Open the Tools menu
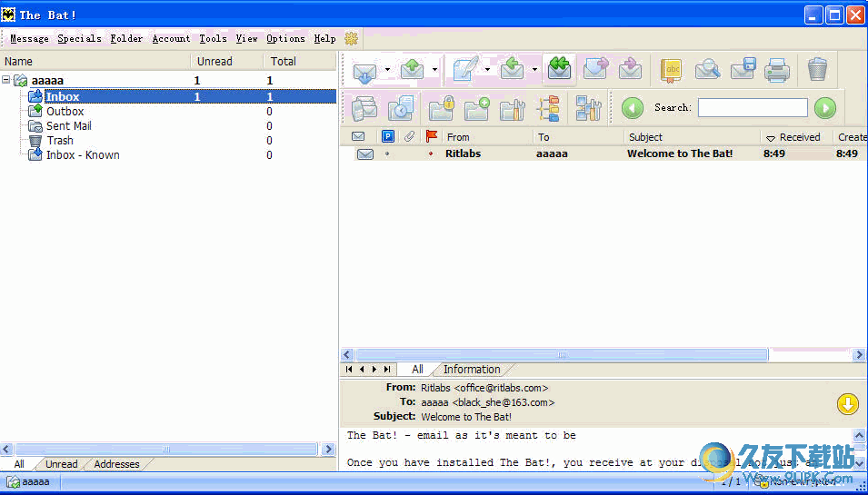 coord(213,38)
